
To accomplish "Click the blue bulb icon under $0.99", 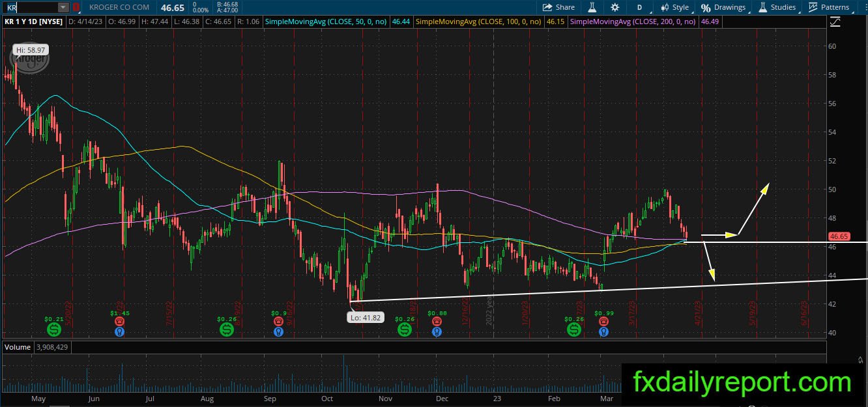I will click(x=605, y=331).
